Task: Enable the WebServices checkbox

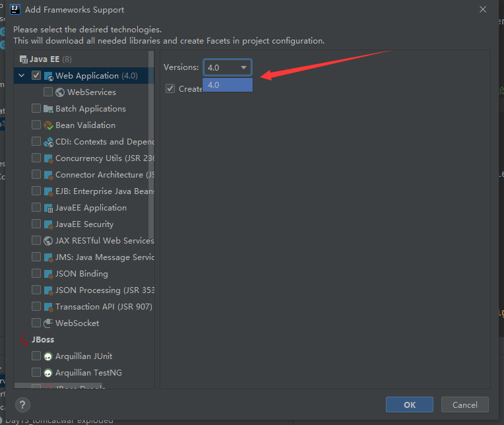Action: click(x=48, y=92)
